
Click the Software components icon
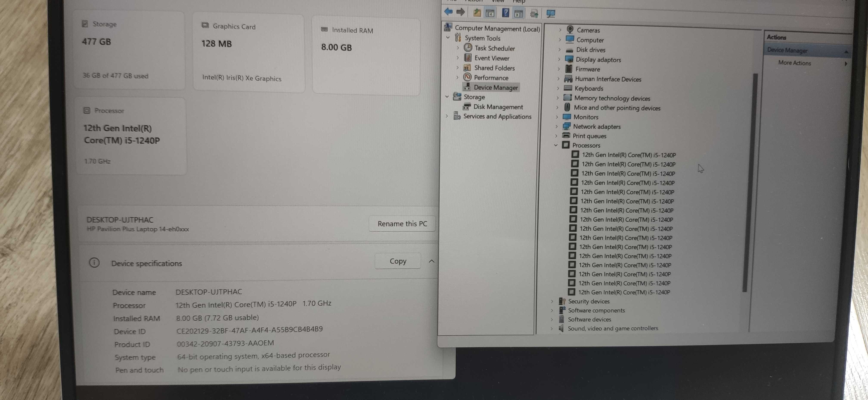click(x=562, y=310)
